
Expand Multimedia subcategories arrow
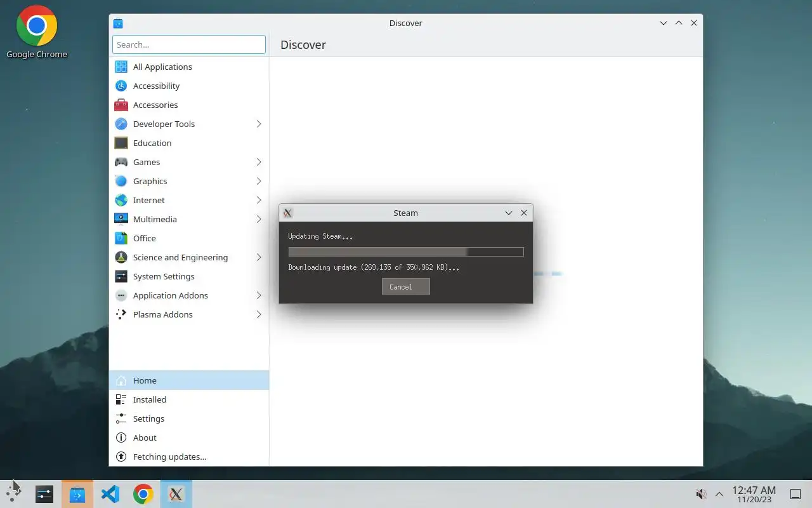point(259,219)
